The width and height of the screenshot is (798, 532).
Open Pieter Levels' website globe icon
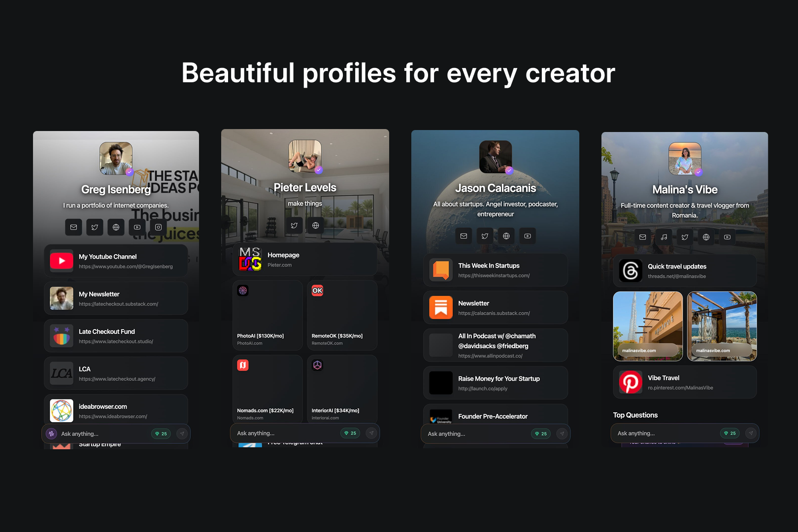click(x=315, y=225)
